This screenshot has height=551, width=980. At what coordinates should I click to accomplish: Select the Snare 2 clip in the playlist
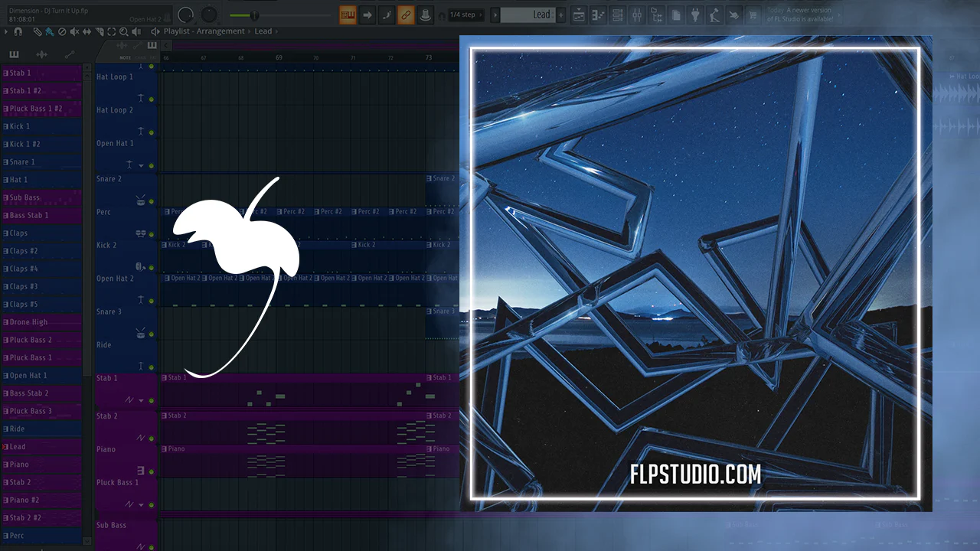point(443,189)
